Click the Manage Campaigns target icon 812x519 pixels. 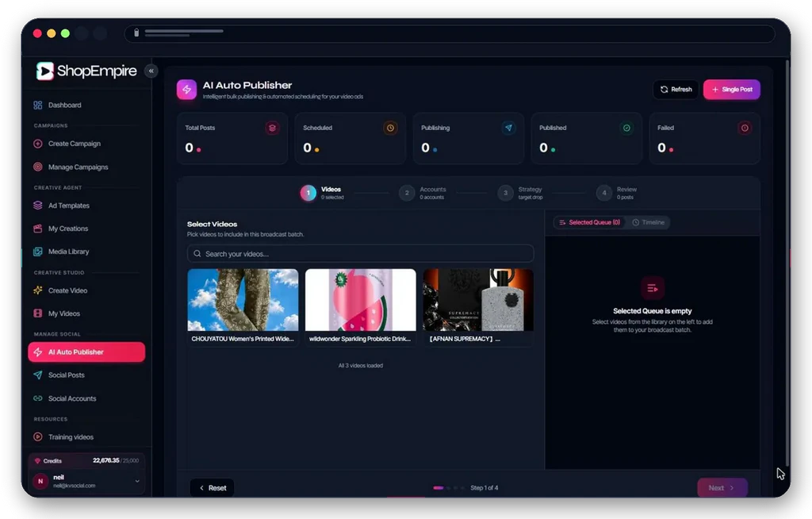pyautogui.click(x=38, y=167)
